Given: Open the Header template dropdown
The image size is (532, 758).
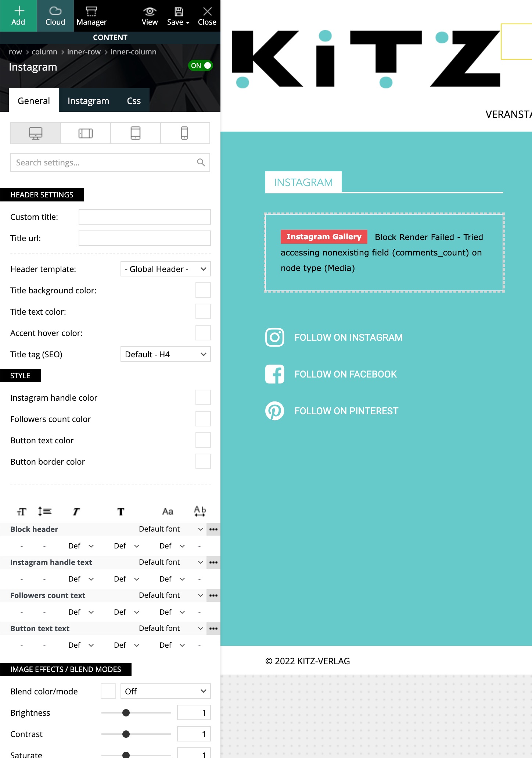Looking at the screenshot, I should [x=166, y=269].
